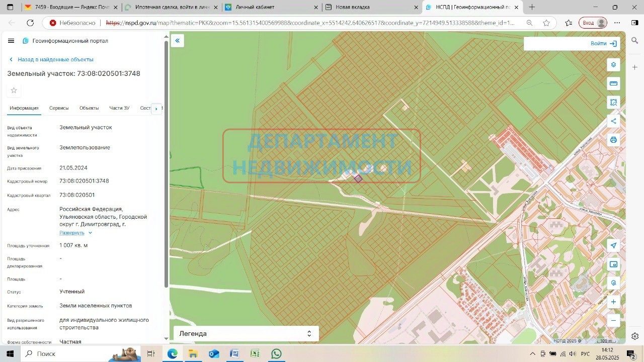644x362 pixels.
Task: Print the map using printer icon
Action: [x=613, y=140]
